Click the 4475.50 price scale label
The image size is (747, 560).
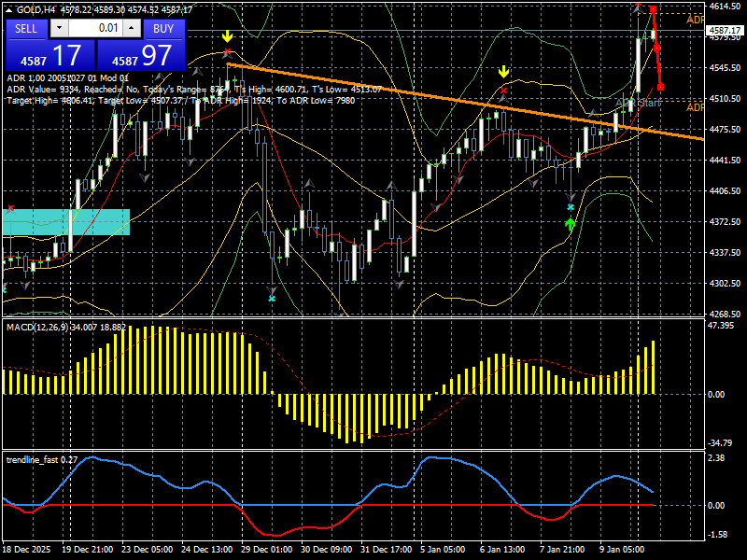coord(725,130)
